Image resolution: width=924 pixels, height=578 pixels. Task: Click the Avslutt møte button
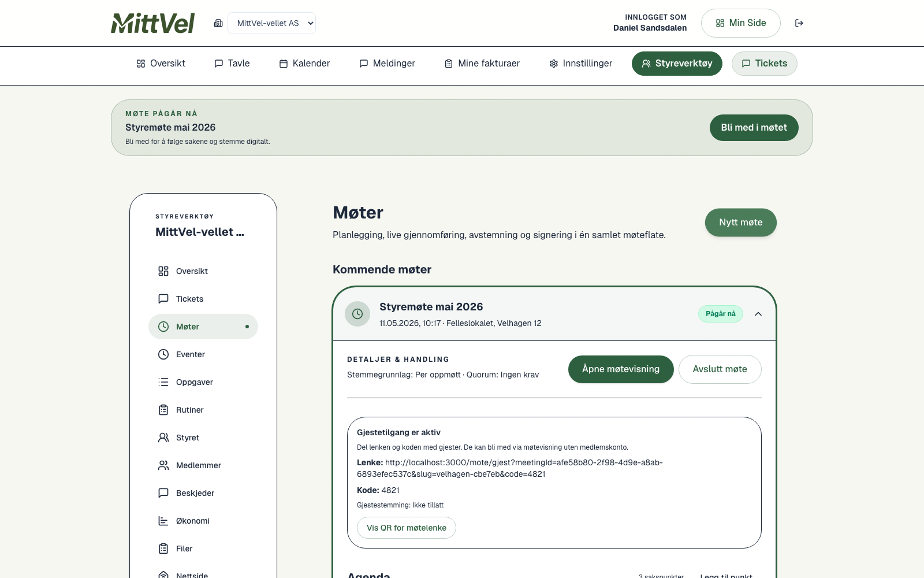click(720, 369)
